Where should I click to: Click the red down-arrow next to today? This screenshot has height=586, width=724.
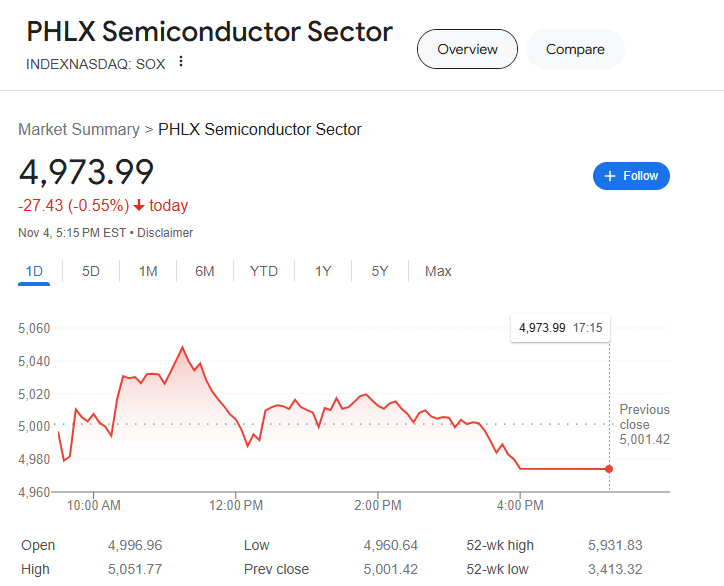pyautogui.click(x=139, y=205)
